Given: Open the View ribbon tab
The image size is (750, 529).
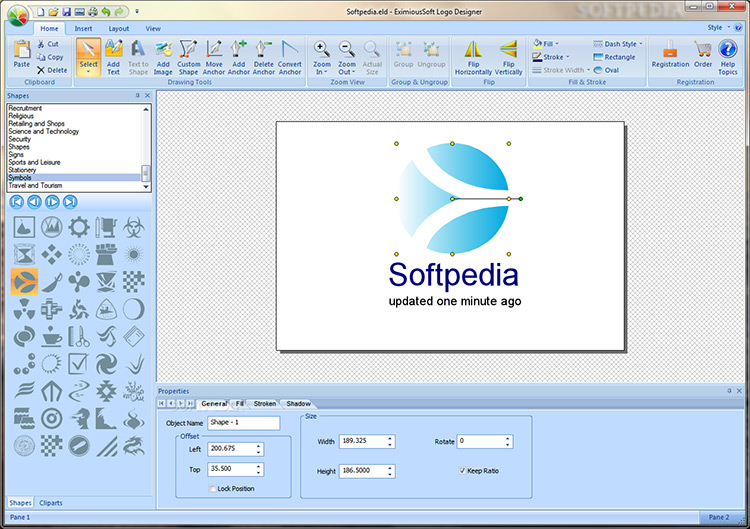Looking at the screenshot, I should coord(153,29).
